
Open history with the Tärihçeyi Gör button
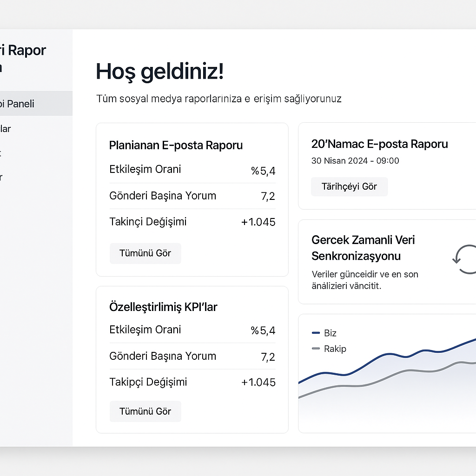click(x=349, y=187)
